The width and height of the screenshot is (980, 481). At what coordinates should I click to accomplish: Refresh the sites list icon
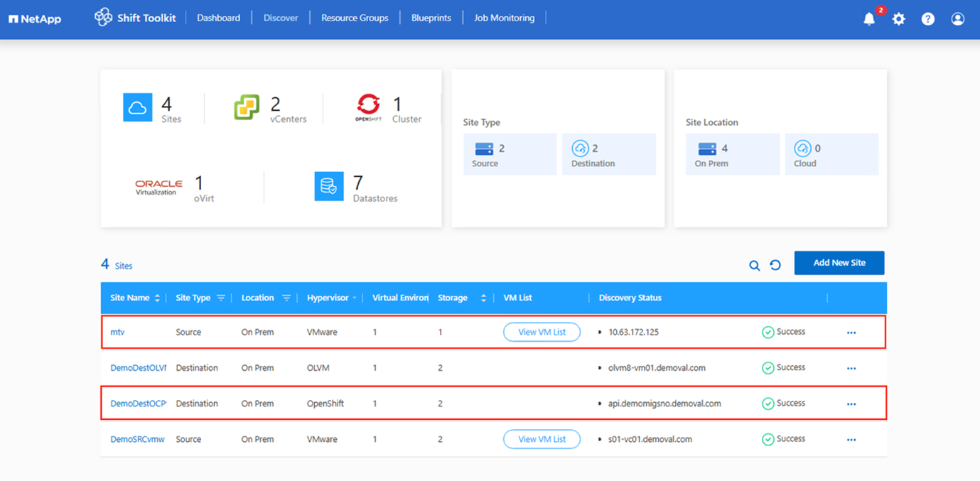(x=775, y=265)
